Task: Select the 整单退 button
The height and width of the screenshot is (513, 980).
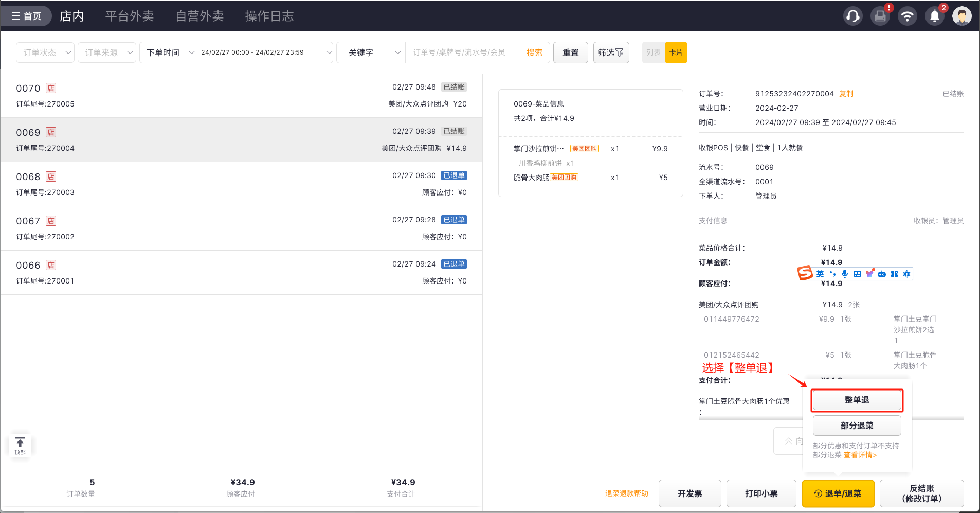Action: pyautogui.click(x=857, y=400)
